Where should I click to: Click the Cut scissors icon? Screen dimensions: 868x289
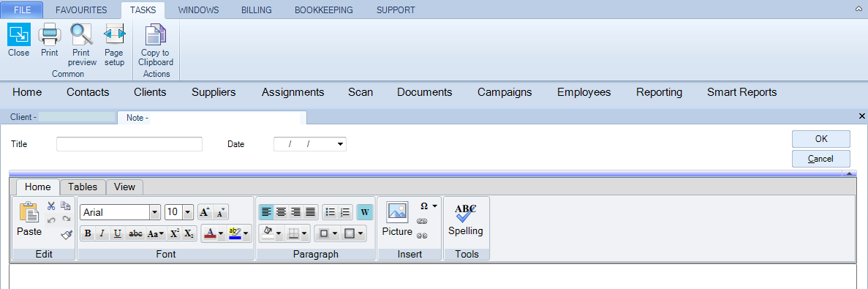click(51, 206)
